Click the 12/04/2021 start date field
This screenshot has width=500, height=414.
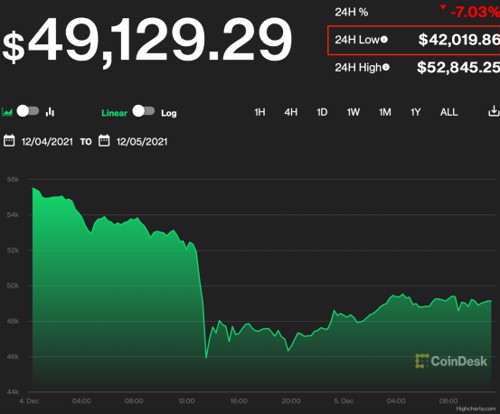pyautogui.click(x=47, y=142)
